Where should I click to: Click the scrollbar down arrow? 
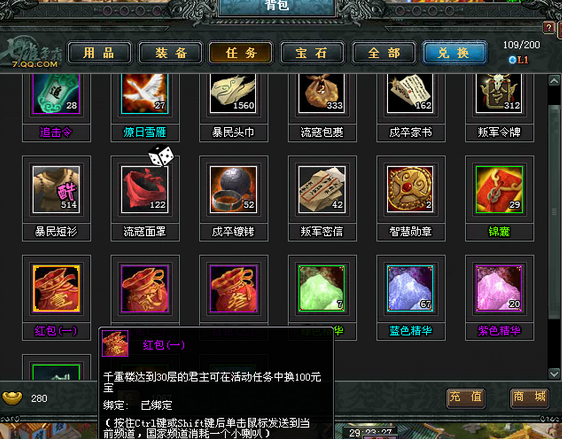[554, 373]
